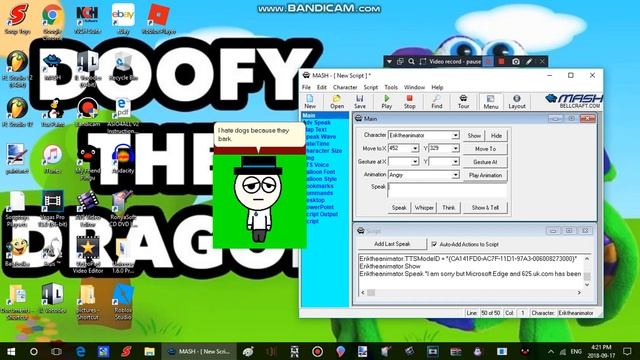Expand the Animation dropdown showing Angry
This screenshot has width=640, height=360.
click(455, 175)
